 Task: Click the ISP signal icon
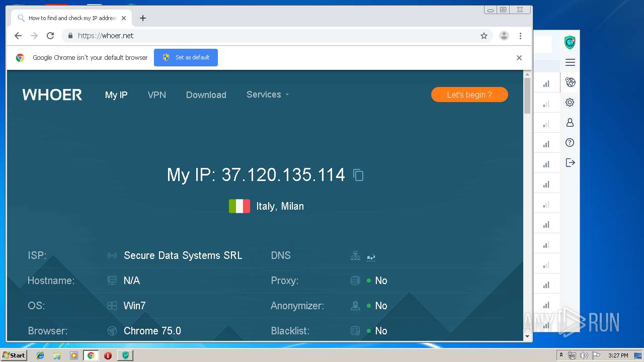[x=112, y=255]
